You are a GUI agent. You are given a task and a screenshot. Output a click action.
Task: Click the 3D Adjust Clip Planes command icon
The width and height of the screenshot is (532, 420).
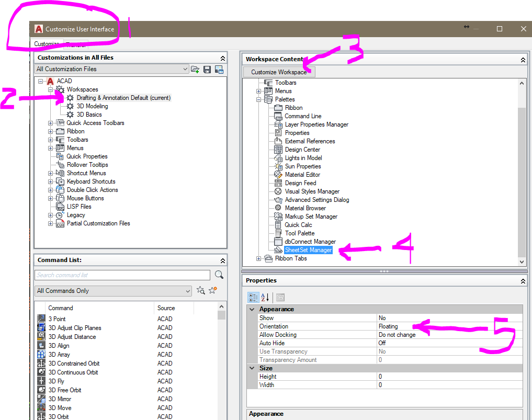(41, 328)
